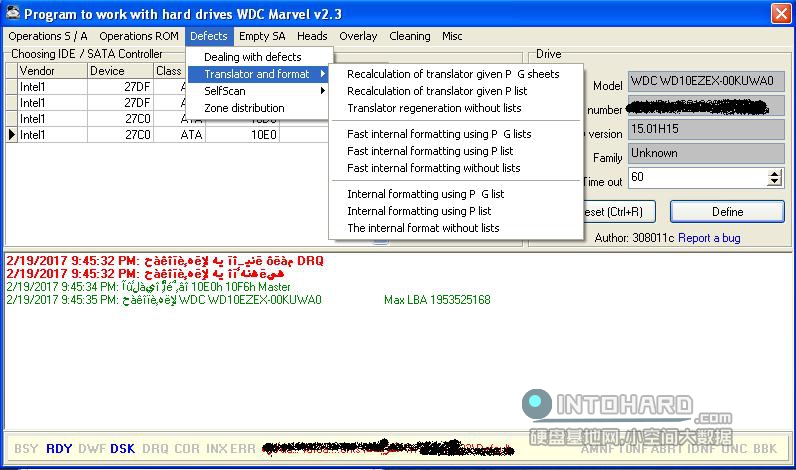Open the Operations ROM menu
796x470 pixels.
point(139,36)
